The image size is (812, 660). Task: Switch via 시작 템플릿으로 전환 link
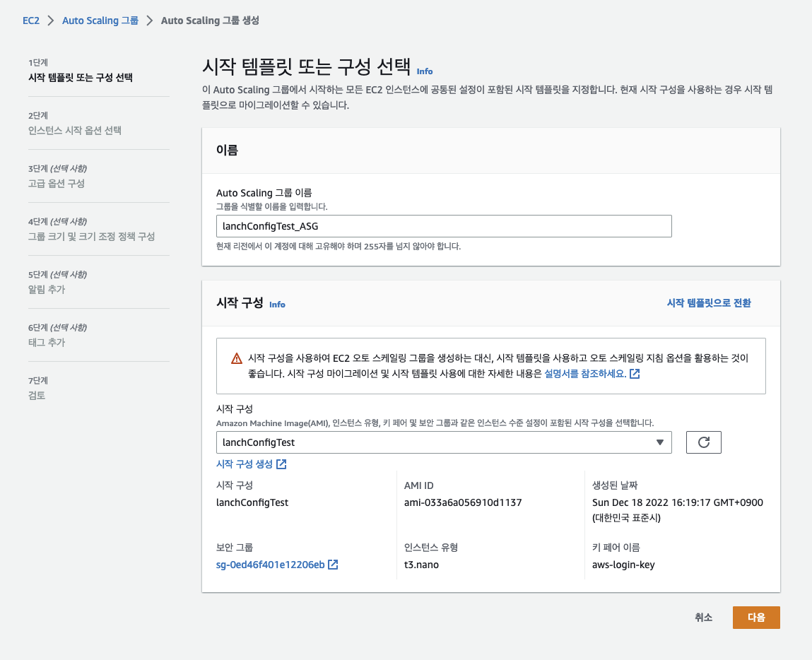[709, 303]
